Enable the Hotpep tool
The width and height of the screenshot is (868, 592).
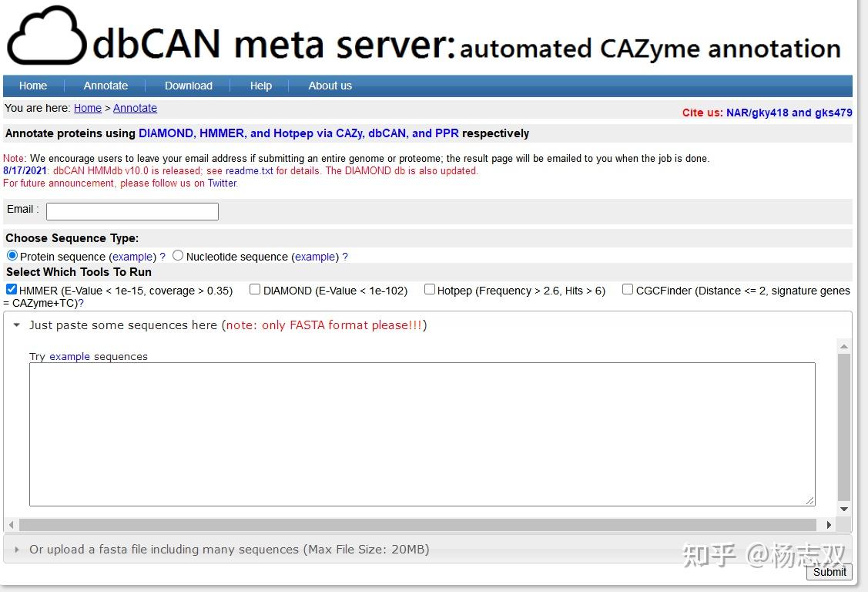tap(429, 289)
